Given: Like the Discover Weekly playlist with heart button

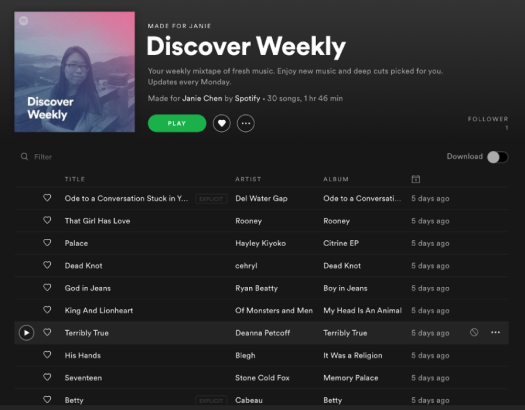Looking at the screenshot, I should [222, 124].
